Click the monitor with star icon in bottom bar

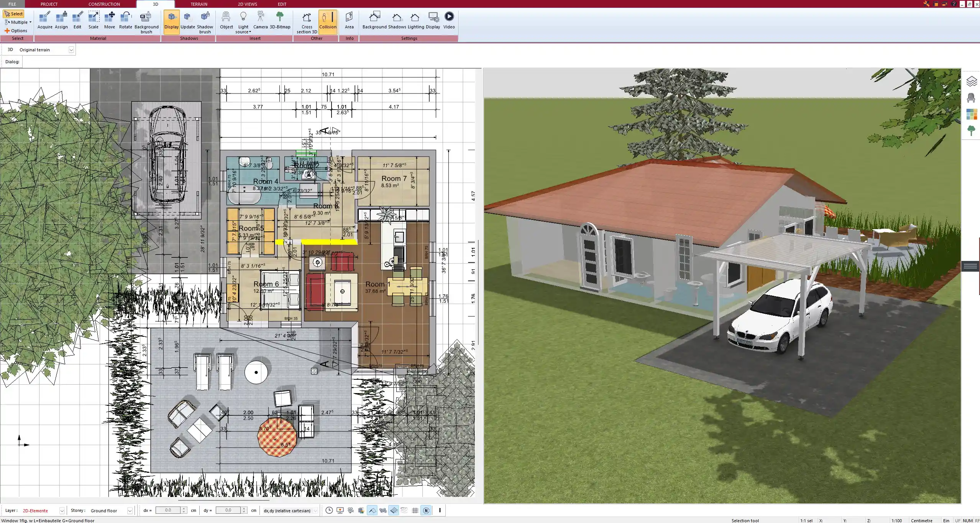340,510
